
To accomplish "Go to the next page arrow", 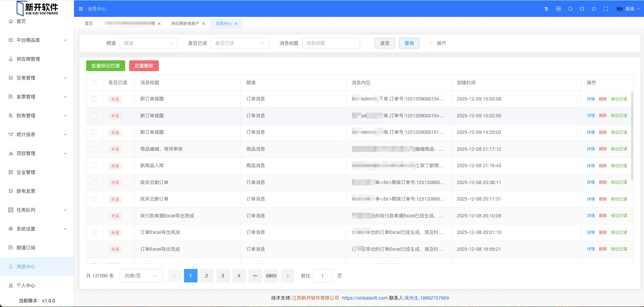I will pos(288,276).
